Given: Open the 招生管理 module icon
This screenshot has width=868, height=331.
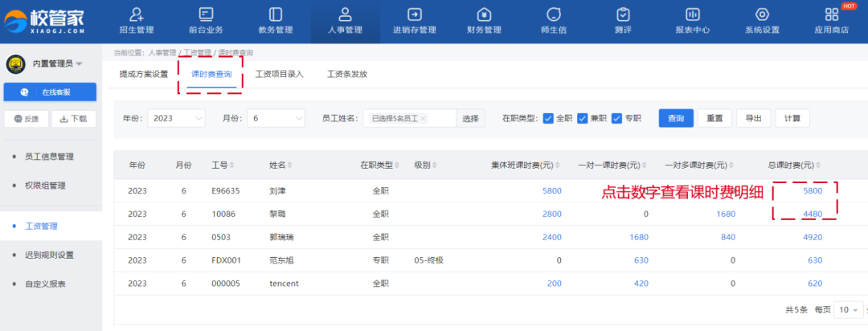Looking at the screenshot, I should 137,14.
